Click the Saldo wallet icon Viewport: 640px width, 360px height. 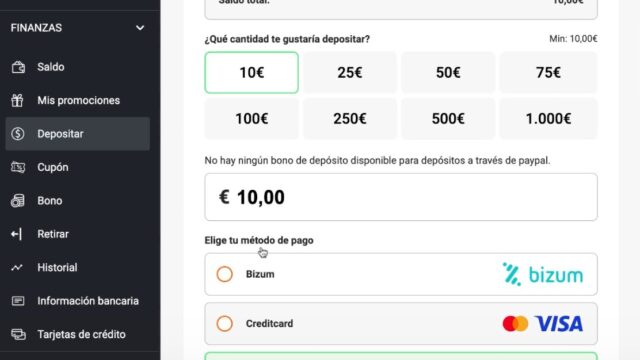pyautogui.click(x=18, y=67)
